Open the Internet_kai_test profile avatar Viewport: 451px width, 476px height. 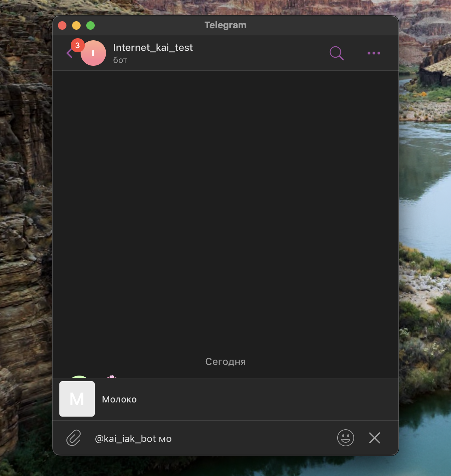point(94,54)
